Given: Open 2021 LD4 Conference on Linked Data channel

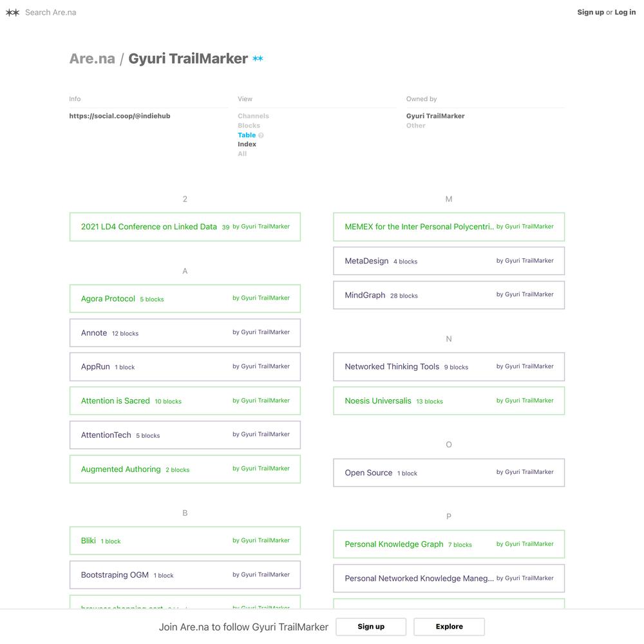Looking at the screenshot, I should point(185,227).
